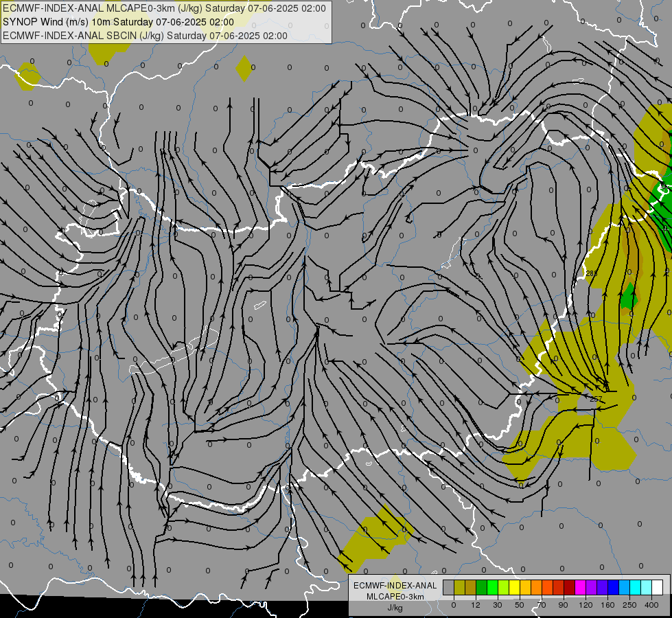Viewport: 672px width, 618px height.
Task: Click the 'ECMWF-INDEX-ANAL MLCAPE0-3km' title line
Action: 164,8
